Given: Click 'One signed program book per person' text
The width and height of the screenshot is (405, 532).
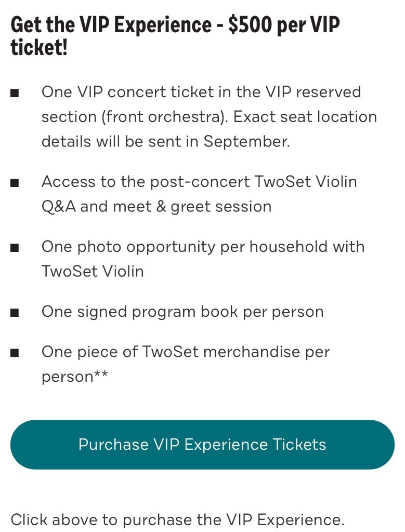Looking at the screenshot, I should coord(182,312).
